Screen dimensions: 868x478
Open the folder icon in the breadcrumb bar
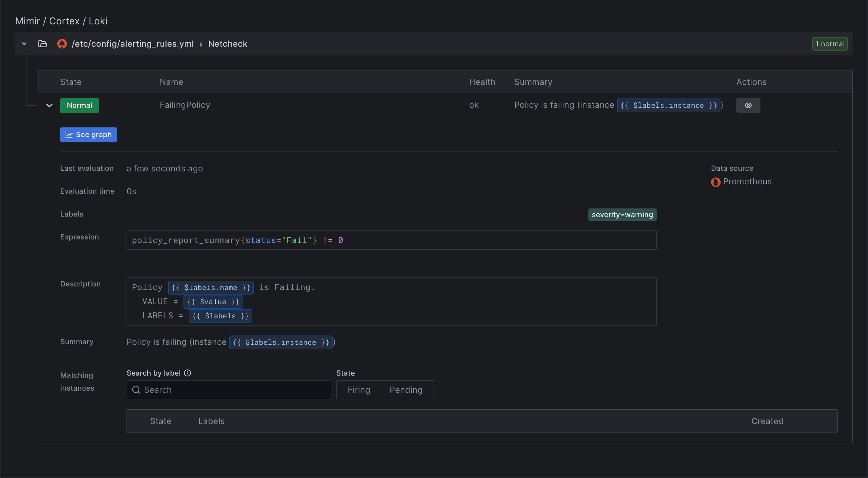(x=42, y=43)
